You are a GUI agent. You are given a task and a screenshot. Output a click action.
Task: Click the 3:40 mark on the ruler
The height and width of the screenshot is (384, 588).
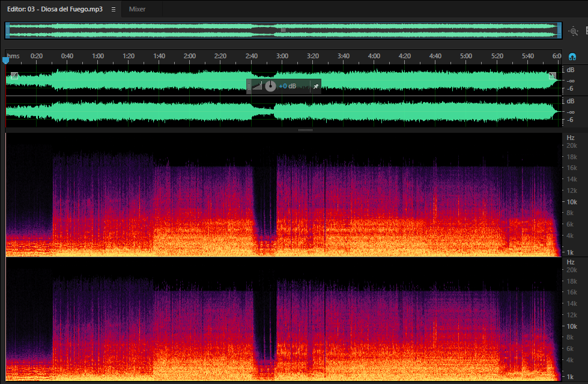pyautogui.click(x=343, y=56)
